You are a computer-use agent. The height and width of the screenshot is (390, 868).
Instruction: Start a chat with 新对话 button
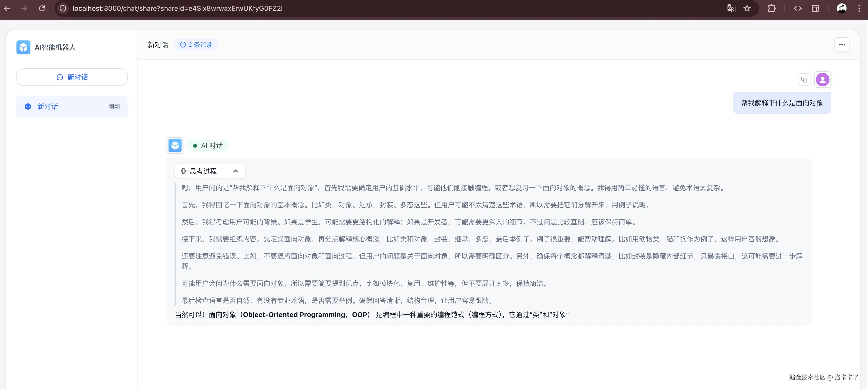[x=72, y=77]
